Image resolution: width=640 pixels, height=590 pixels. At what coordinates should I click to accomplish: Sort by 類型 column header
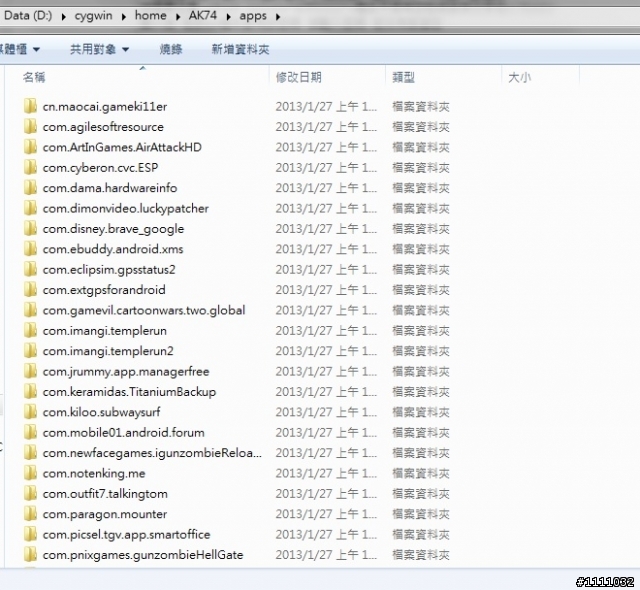click(404, 77)
